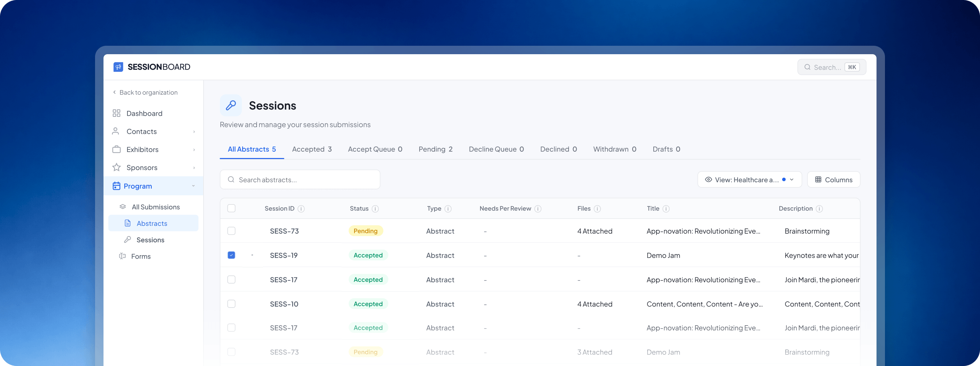
Task: Click the info icon next to Title
Action: point(666,208)
